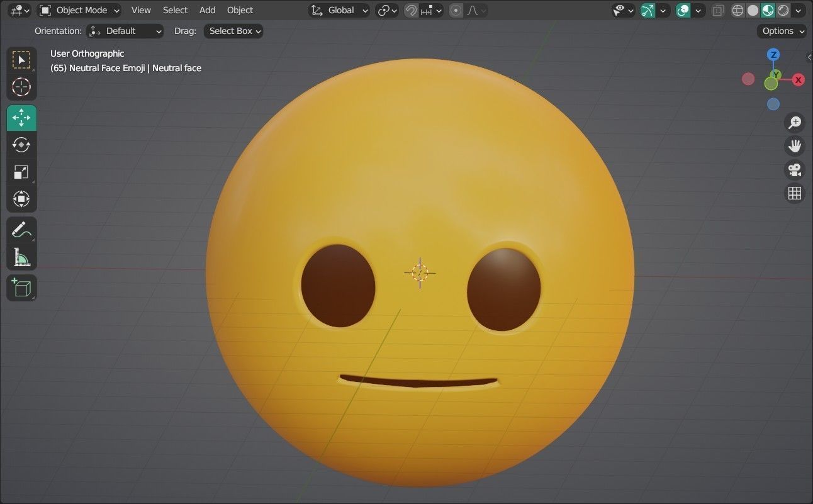This screenshot has width=813, height=504.
Task: Select the emoji's left eye
Action: click(x=338, y=286)
